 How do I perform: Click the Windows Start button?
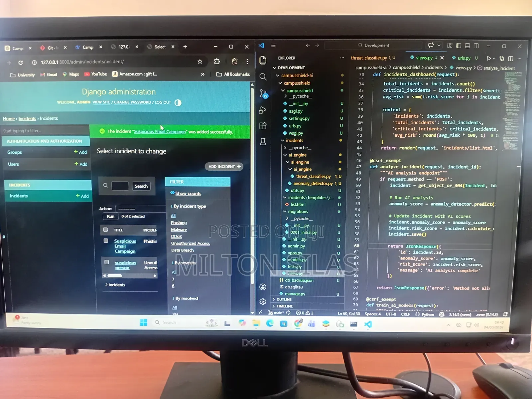coord(143,322)
